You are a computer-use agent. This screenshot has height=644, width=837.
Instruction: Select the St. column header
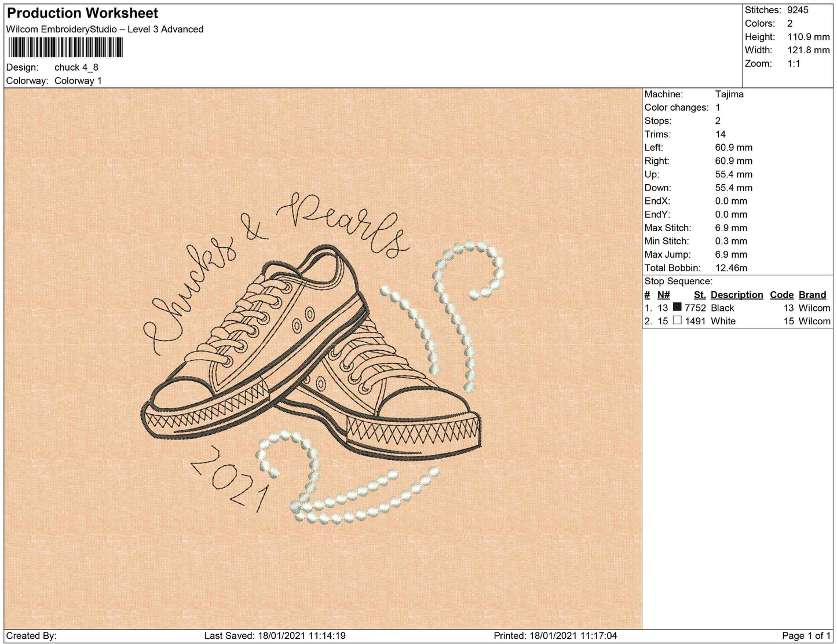[x=699, y=295]
